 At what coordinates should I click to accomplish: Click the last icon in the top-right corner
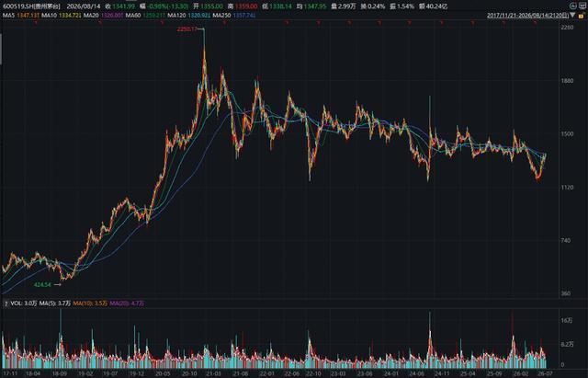[583, 6]
